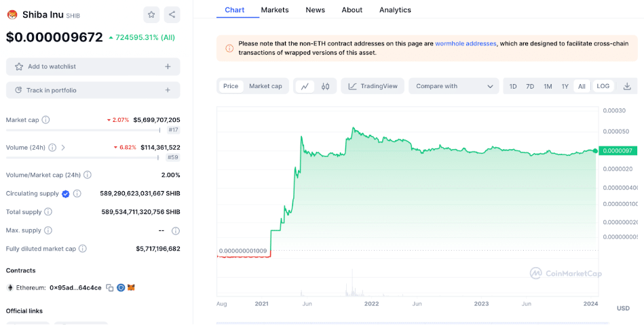Open the Markets tab
The height and width of the screenshot is (330, 644).
[x=275, y=10]
